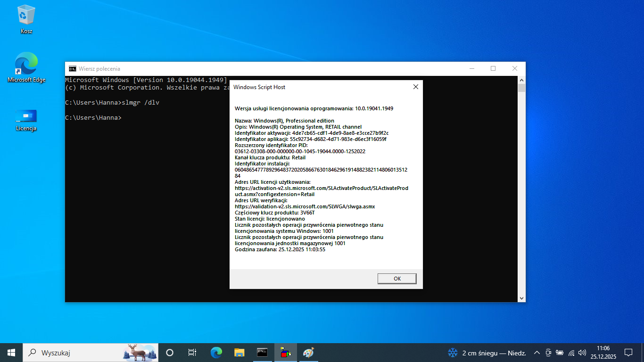Open the Kosz recycle bin icon
Screen dimensions: 644x362
tap(26, 19)
